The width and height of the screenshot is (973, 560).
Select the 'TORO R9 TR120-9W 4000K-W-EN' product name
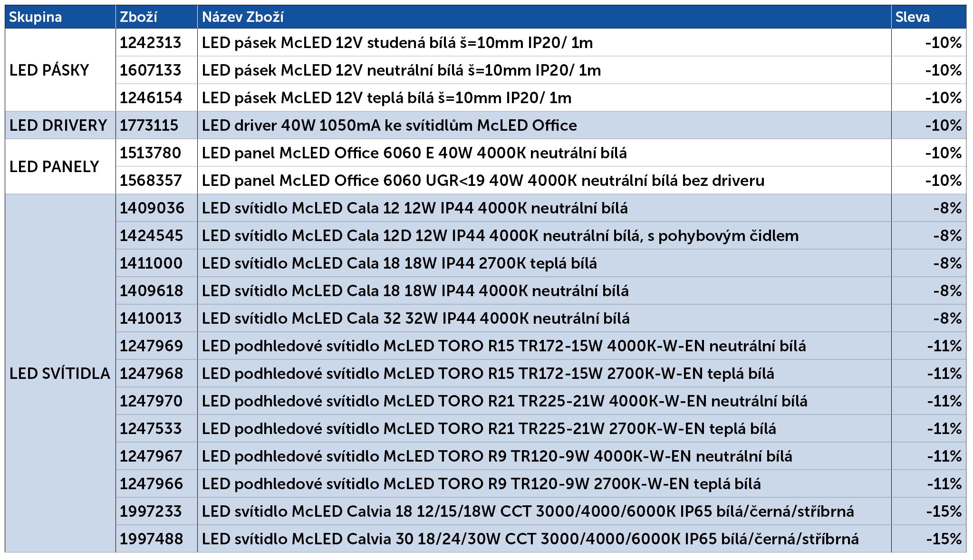coord(497,456)
